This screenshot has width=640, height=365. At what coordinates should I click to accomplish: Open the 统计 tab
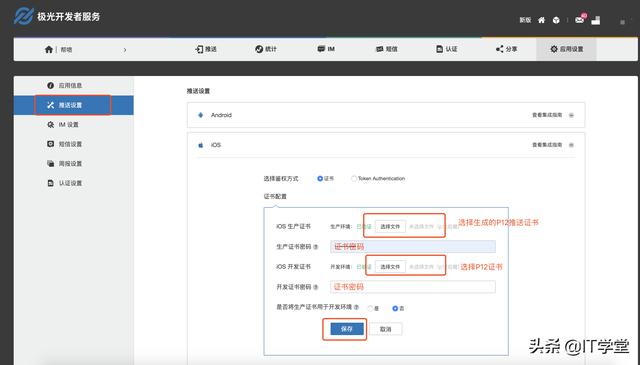pos(266,49)
